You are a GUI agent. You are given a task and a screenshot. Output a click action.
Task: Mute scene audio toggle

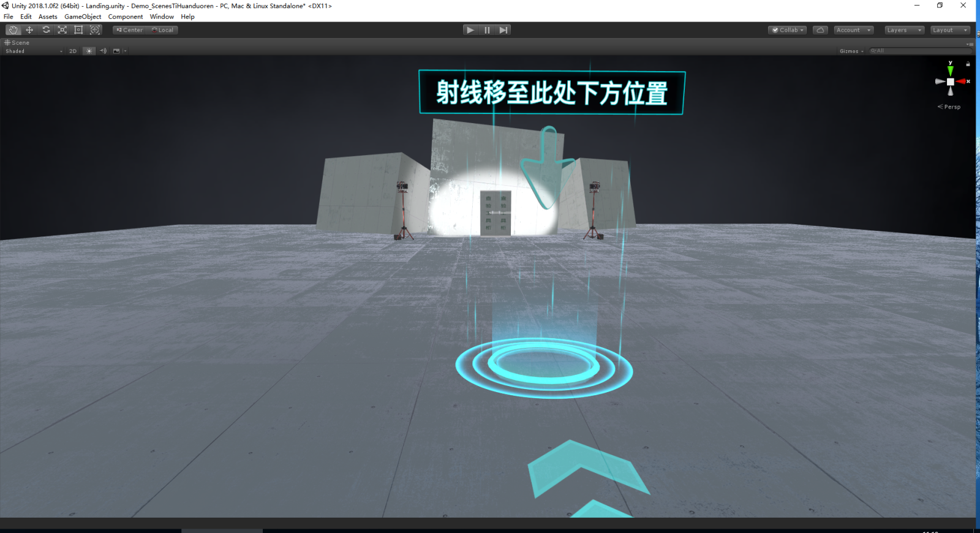pyautogui.click(x=103, y=51)
